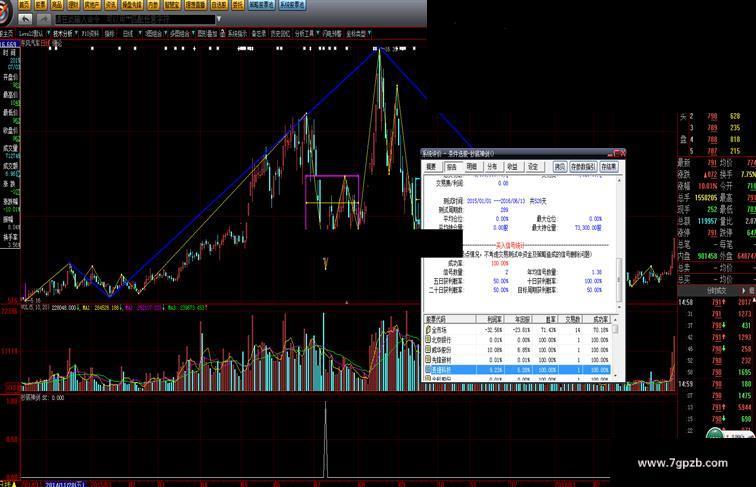The height and width of the screenshot is (487, 756).
Task: Open the 策略股票池 blue toolbar button
Action: pyautogui.click(x=262, y=5)
